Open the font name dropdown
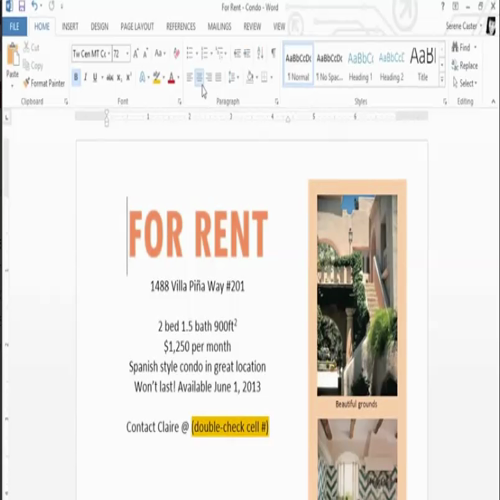Viewport: 500px width, 500px height. tap(109, 53)
